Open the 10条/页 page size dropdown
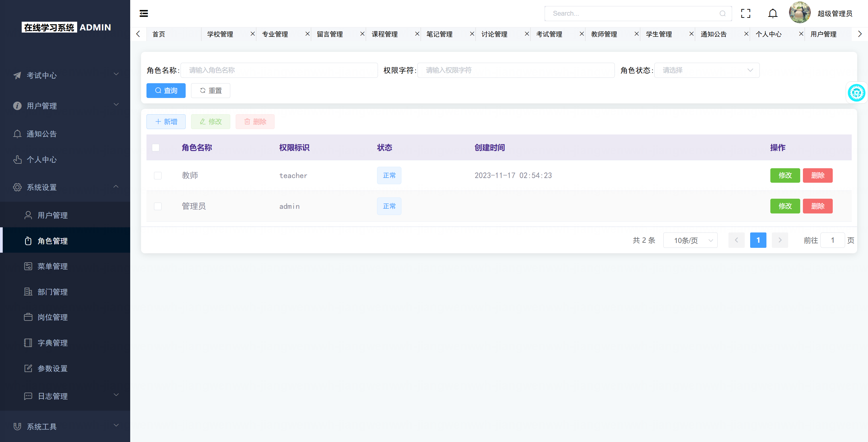868x442 pixels. pyautogui.click(x=690, y=240)
